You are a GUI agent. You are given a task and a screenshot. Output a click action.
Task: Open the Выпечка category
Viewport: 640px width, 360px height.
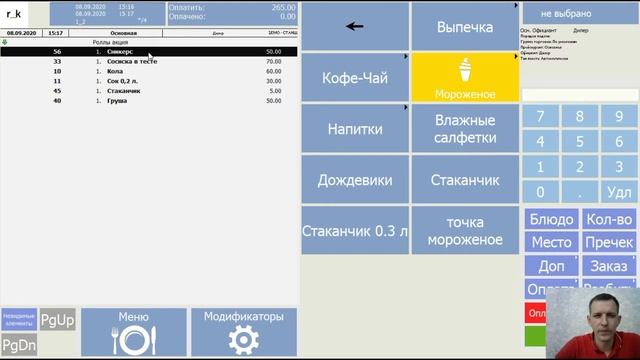tap(465, 27)
